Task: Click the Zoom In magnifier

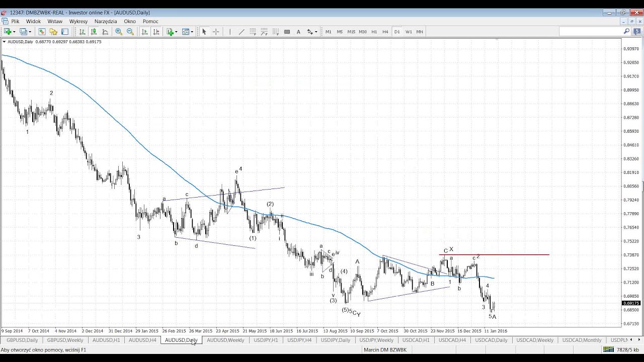Action: [x=119, y=32]
